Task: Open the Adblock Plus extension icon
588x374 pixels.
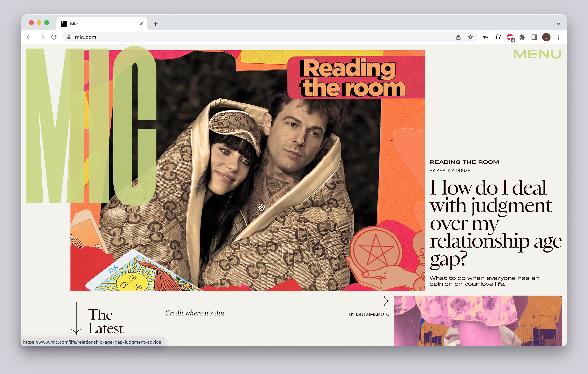Action: [x=510, y=37]
